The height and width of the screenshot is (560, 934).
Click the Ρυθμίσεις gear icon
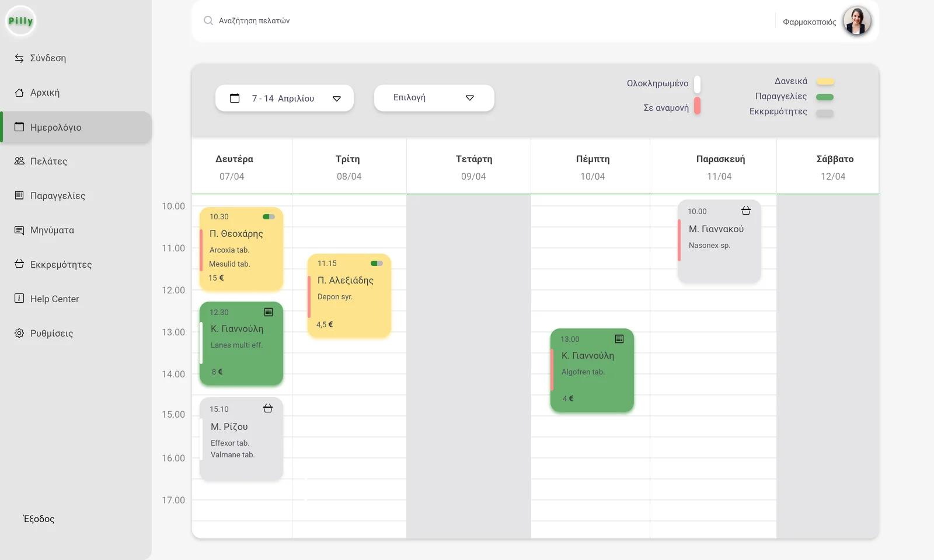coord(19,333)
